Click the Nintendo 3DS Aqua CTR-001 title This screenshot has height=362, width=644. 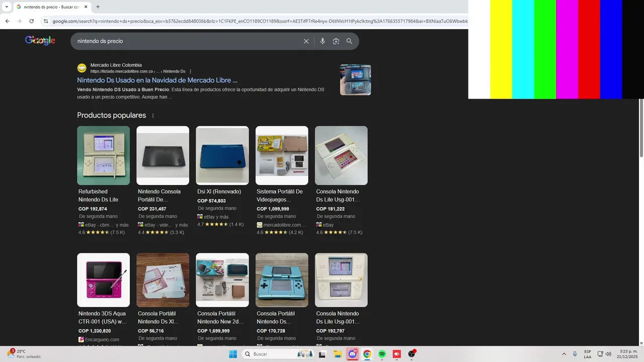coord(103,318)
